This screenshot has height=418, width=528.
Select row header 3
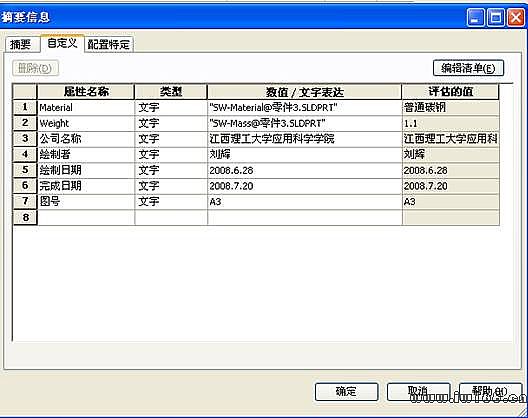click(x=25, y=138)
